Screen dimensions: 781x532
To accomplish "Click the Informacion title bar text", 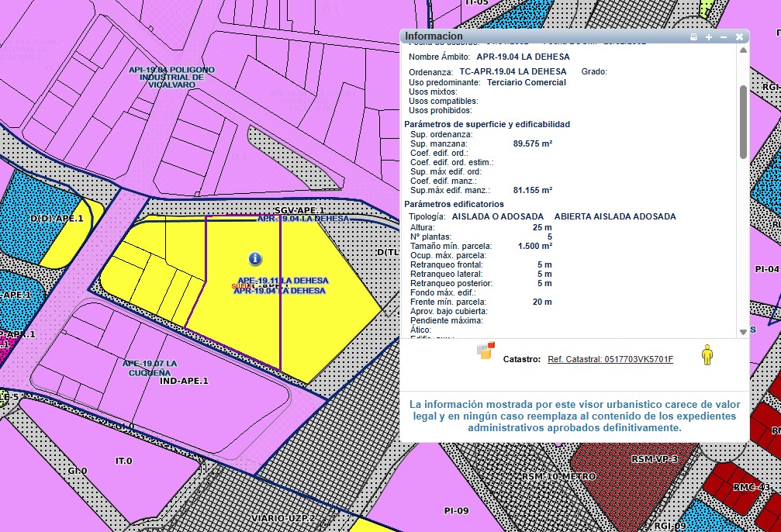I will tap(434, 36).
